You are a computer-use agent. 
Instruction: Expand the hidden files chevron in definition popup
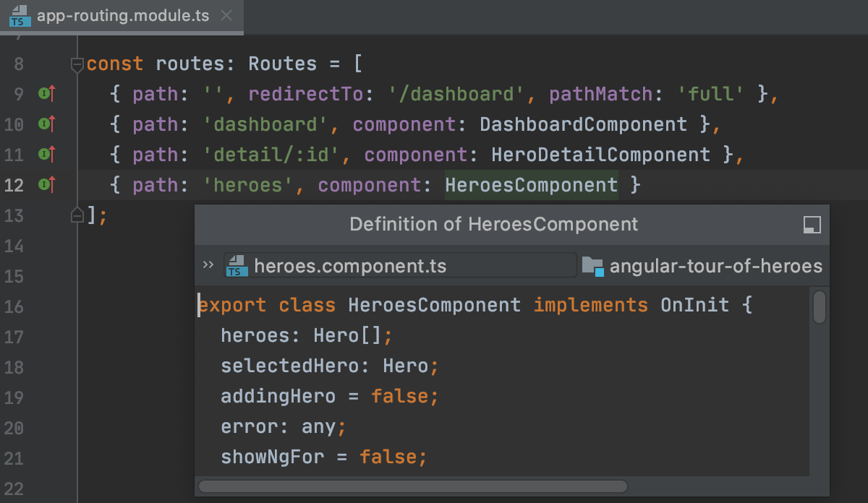208,265
